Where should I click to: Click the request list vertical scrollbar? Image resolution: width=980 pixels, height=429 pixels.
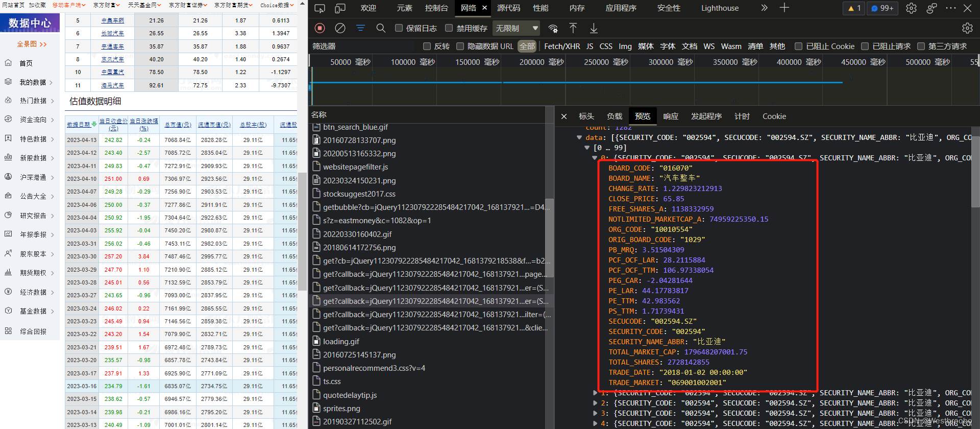click(x=550, y=237)
